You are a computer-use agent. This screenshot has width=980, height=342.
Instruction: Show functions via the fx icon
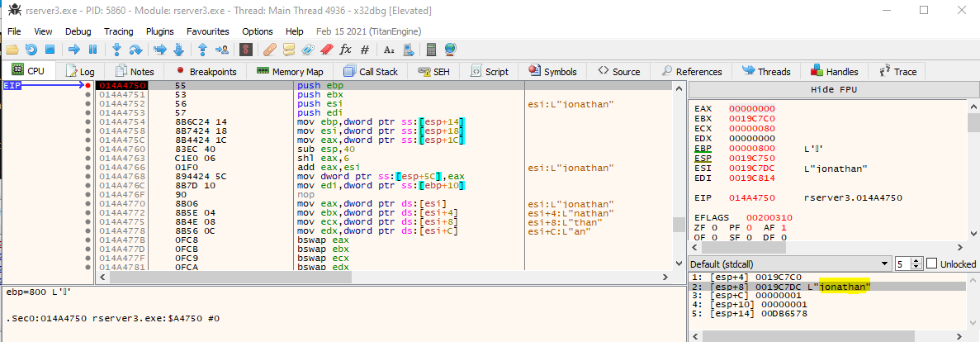(346, 50)
